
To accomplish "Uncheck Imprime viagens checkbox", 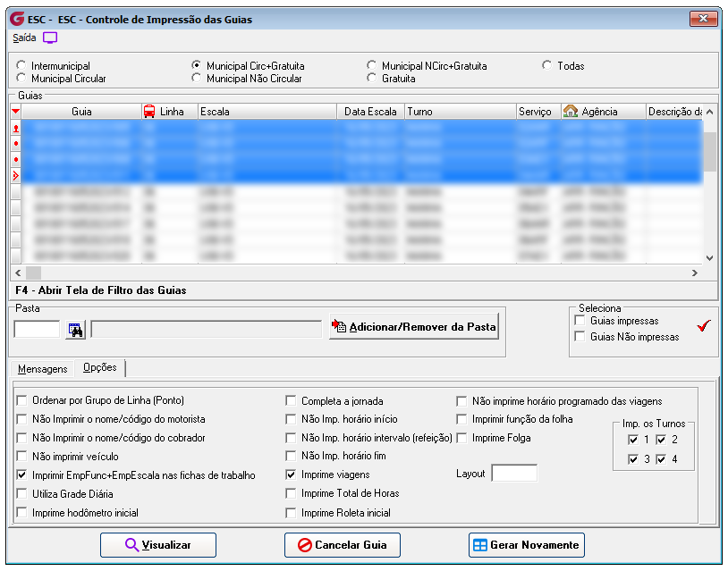I will click(x=291, y=474).
